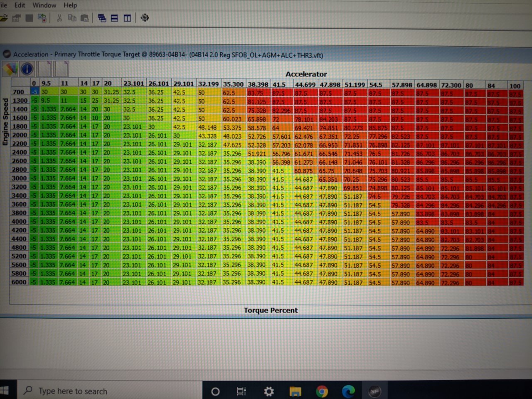Open the Windows Start menu
The width and height of the screenshot is (532, 399).
pyautogui.click(x=4, y=390)
